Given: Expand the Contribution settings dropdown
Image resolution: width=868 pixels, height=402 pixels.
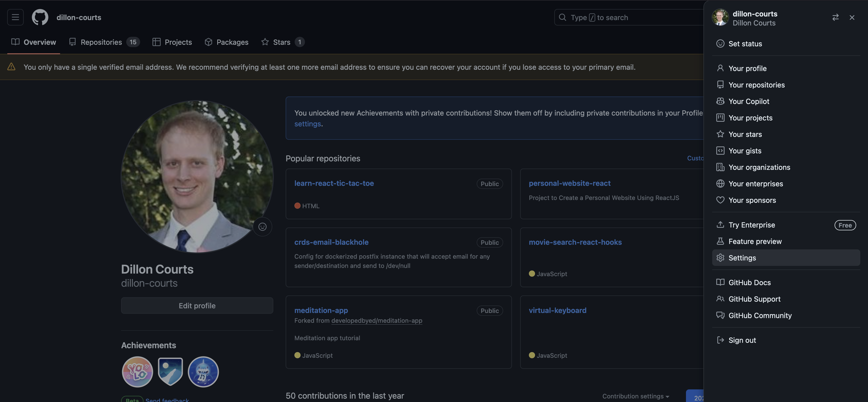Looking at the screenshot, I should (x=635, y=396).
